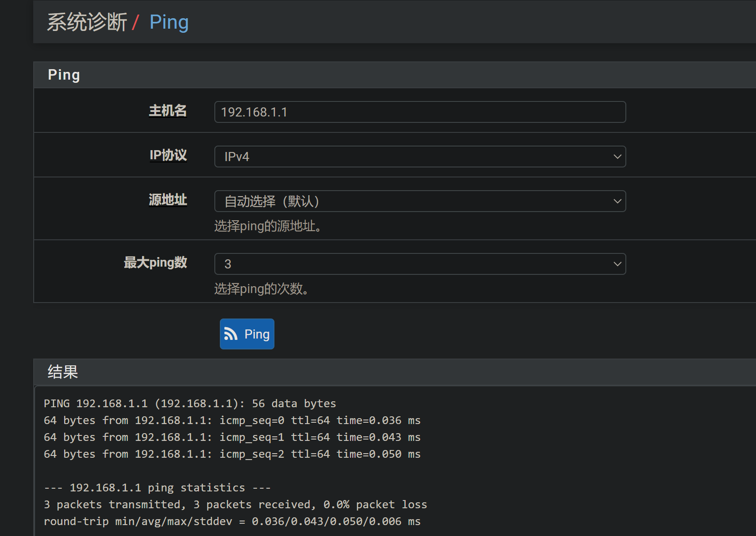Image resolution: width=756 pixels, height=536 pixels.
Task: Focus the 主机名 hostname input field
Action: (x=420, y=112)
